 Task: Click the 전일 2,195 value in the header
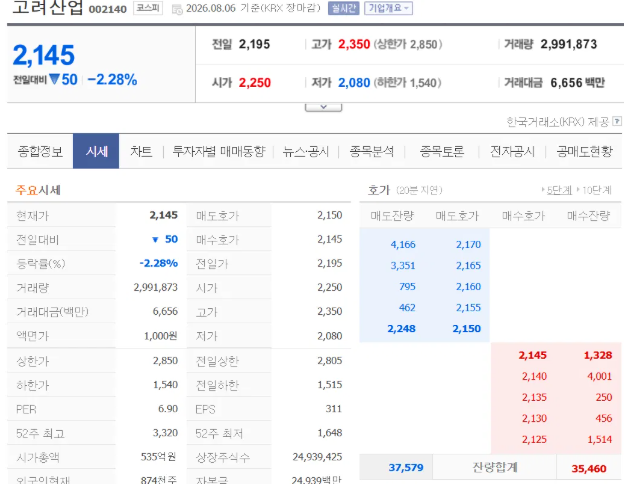[254, 44]
